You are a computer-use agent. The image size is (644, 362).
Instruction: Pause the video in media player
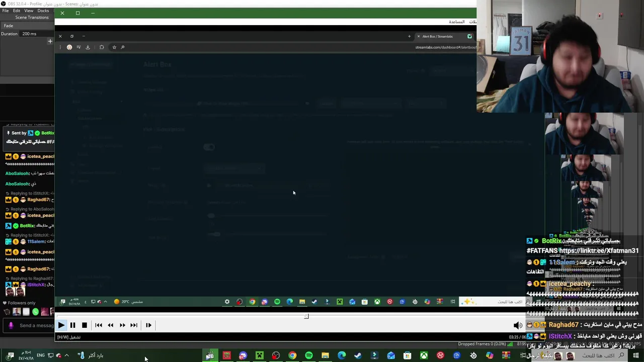click(72, 325)
